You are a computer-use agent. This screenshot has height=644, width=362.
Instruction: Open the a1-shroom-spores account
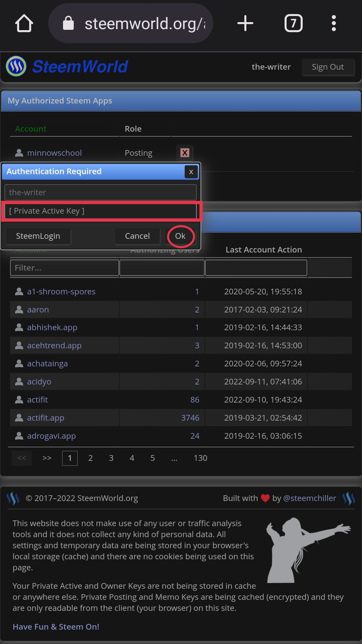tap(61, 292)
